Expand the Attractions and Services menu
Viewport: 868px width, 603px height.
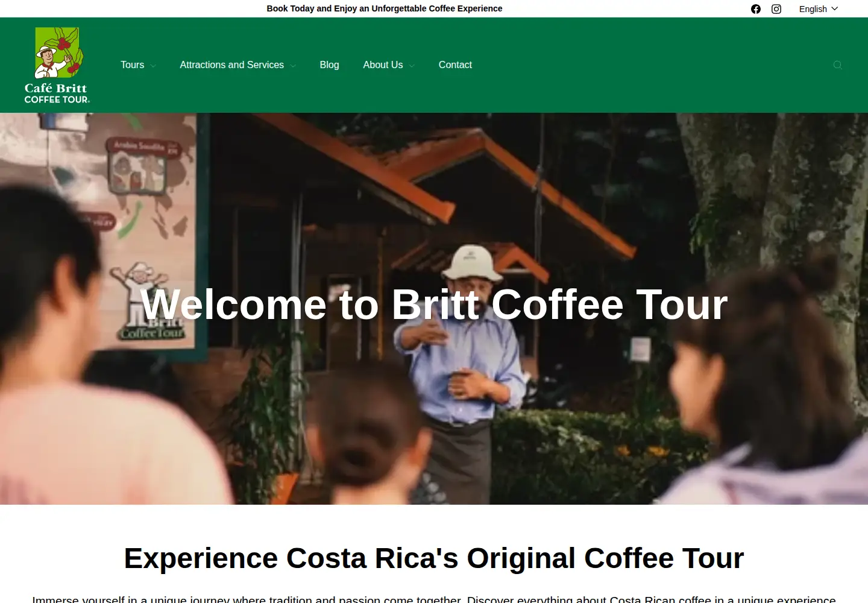pyautogui.click(x=237, y=65)
